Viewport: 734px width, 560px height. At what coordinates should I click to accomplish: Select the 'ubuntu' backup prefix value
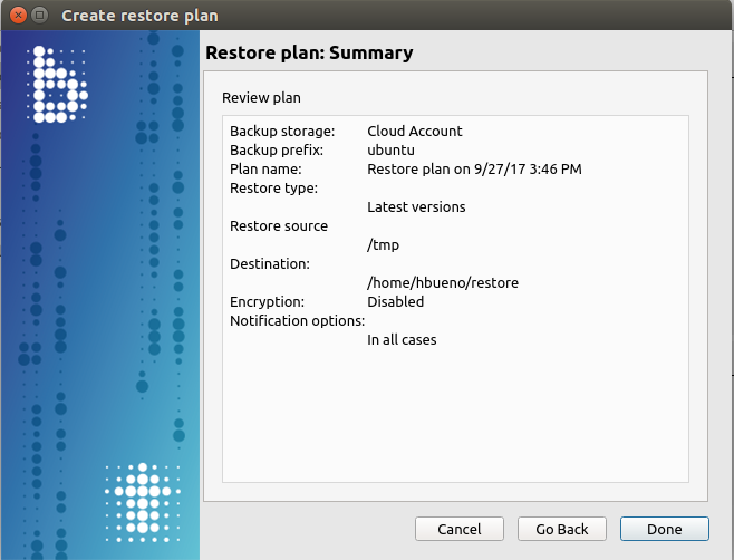pyautogui.click(x=390, y=150)
